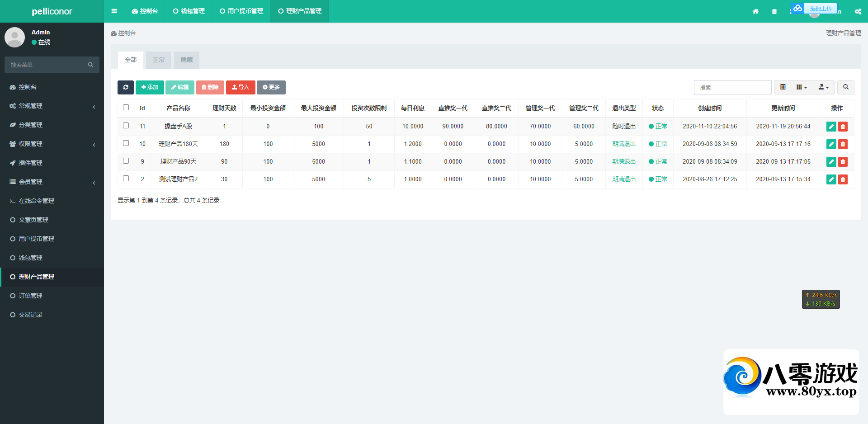This screenshot has height=424, width=868.
Task: Open the settings cogs icon in the top right
Action: coord(858,11)
